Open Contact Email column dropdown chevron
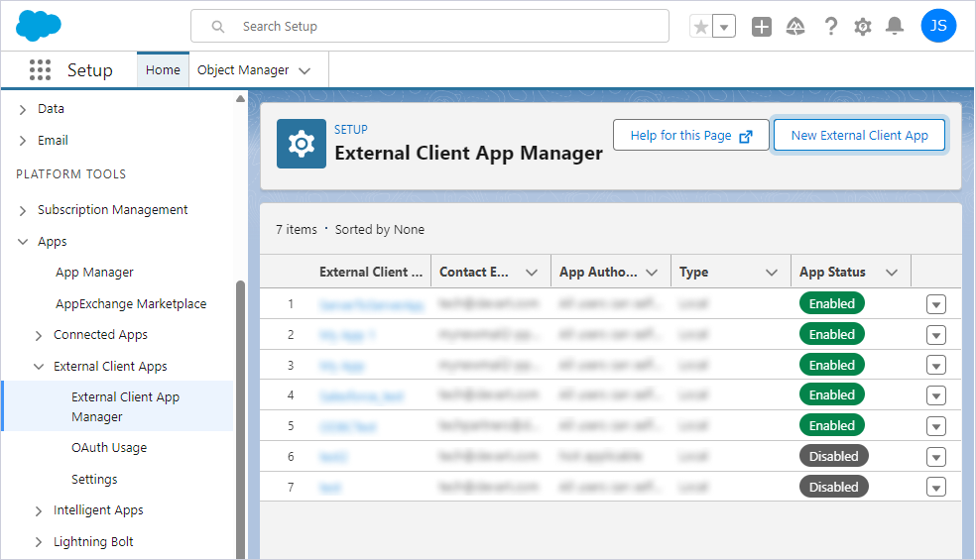 tap(531, 273)
